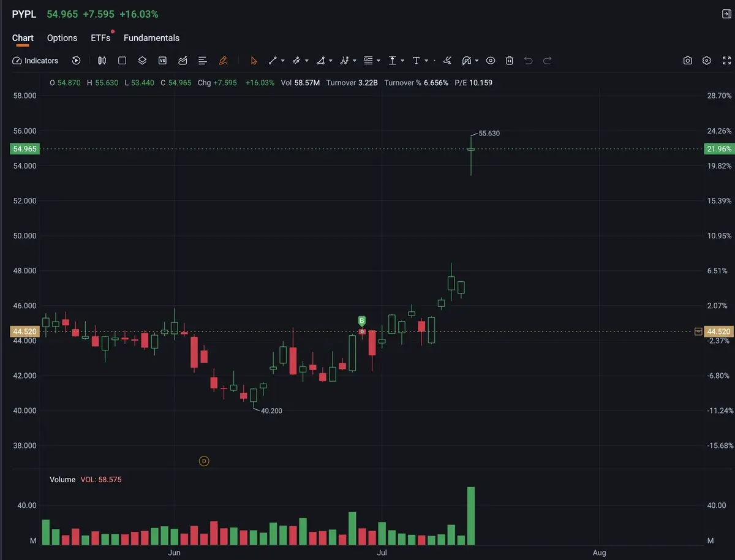
Task: Click the magnet snap tool icon
Action: pos(467,61)
